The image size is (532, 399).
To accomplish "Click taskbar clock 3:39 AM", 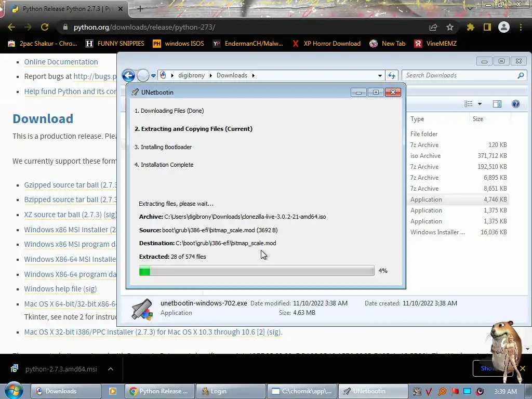I will pos(505,391).
